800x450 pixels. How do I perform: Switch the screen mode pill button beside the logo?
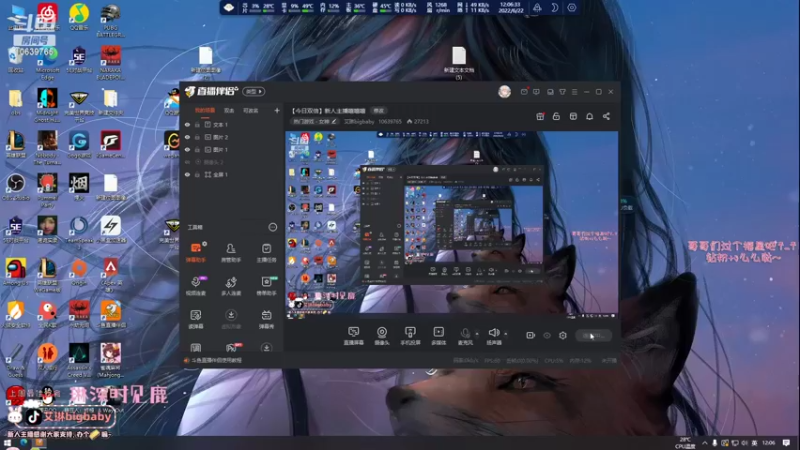tap(254, 92)
